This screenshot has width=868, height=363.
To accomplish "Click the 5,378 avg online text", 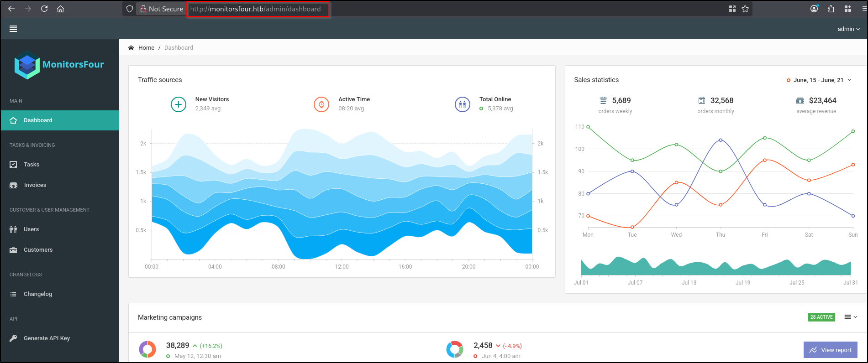I will coord(500,109).
